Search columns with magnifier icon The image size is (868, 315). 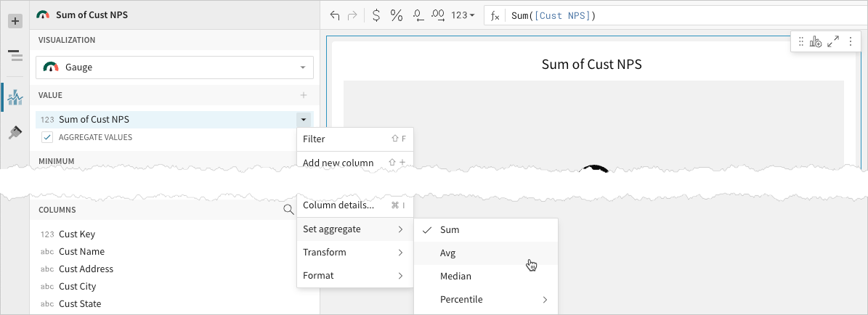(288, 210)
